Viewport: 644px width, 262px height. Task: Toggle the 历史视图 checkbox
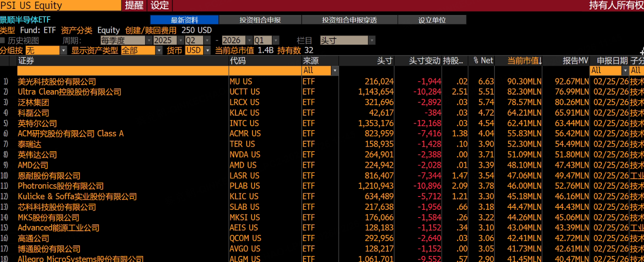[x=2, y=40]
